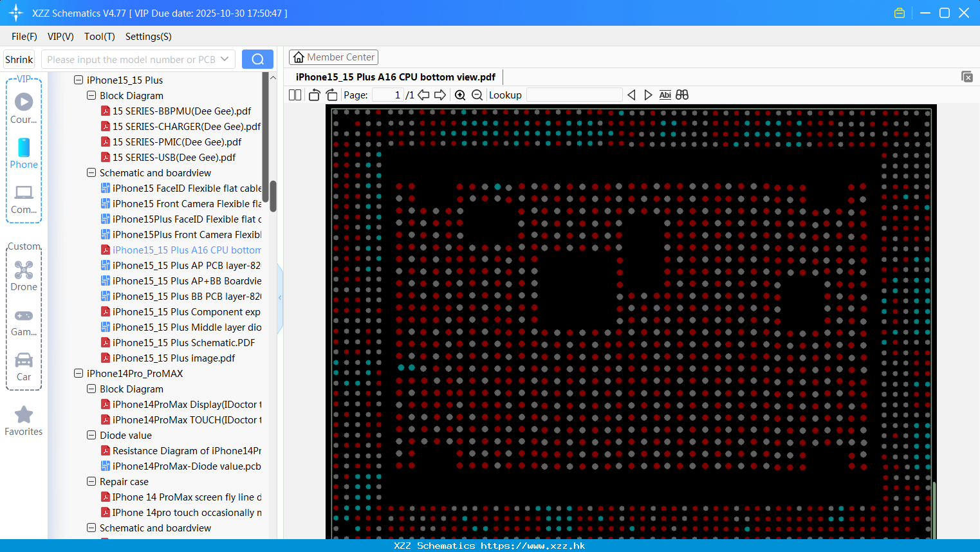Open the Member Center
This screenshot has width=980, height=552.
(x=333, y=57)
